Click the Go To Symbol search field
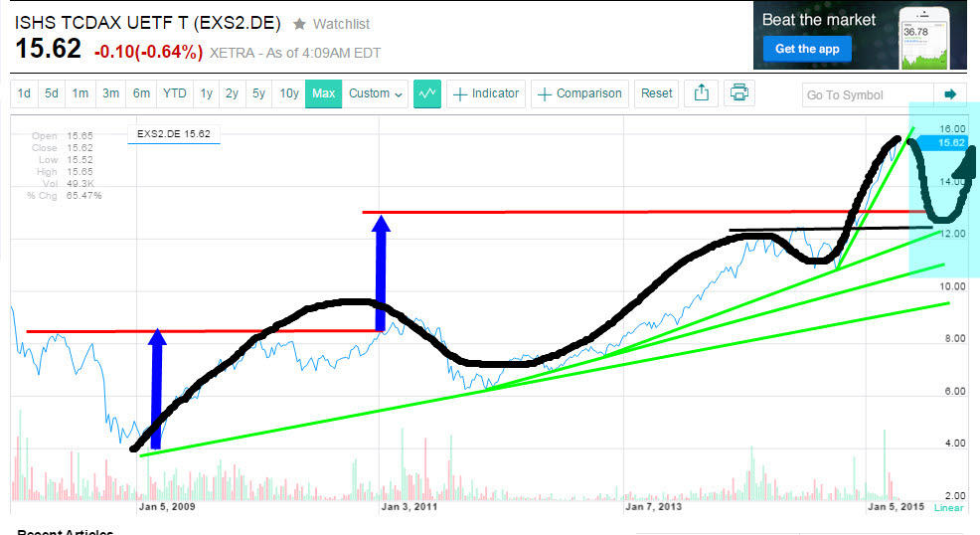This screenshot has width=980, height=535. click(x=865, y=94)
